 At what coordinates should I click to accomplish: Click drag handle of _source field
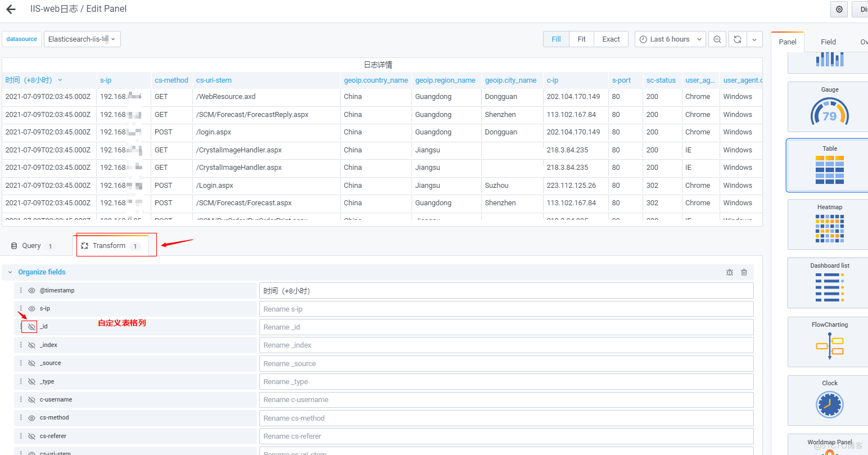[x=21, y=363]
